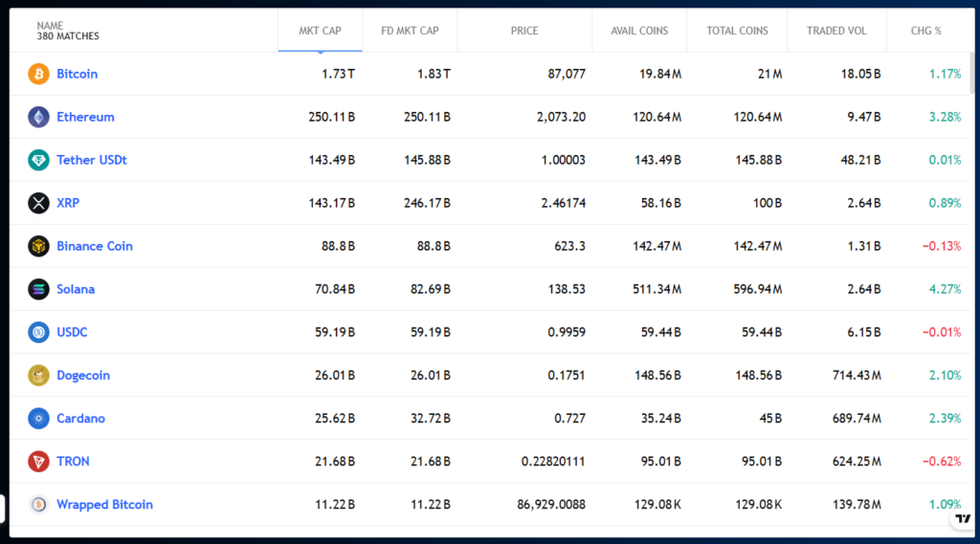The width and height of the screenshot is (980, 544).
Task: Open the Wrapped Bitcoin link
Action: [x=104, y=505]
